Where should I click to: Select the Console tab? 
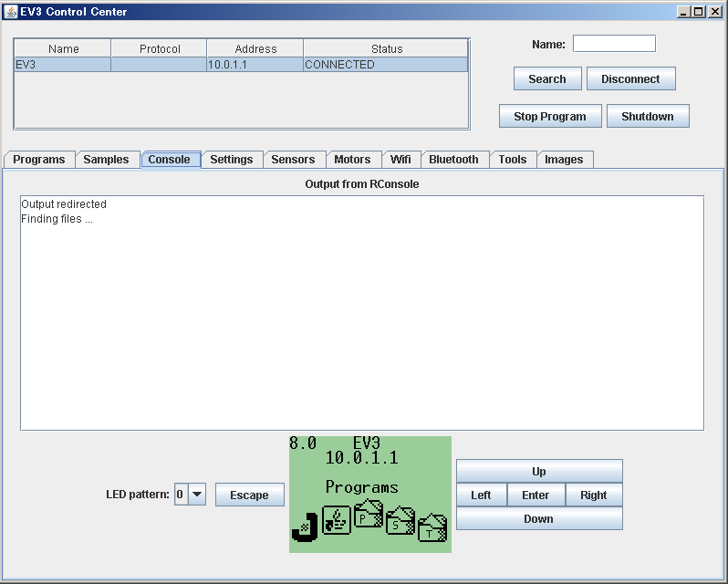tap(169, 160)
